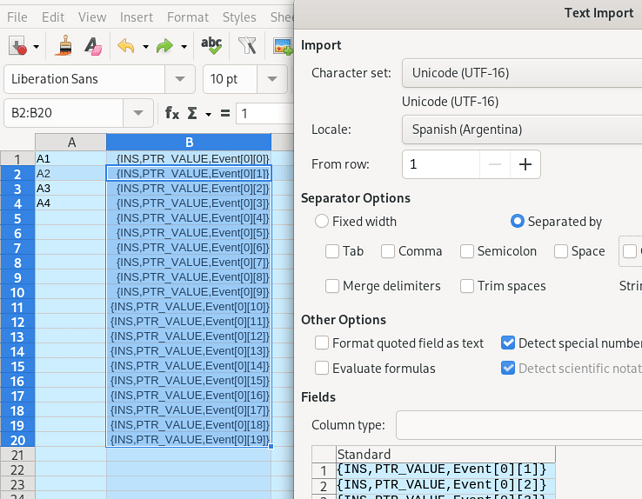Click the Column type dropdown field
This screenshot has height=499, width=642.
click(x=519, y=425)
